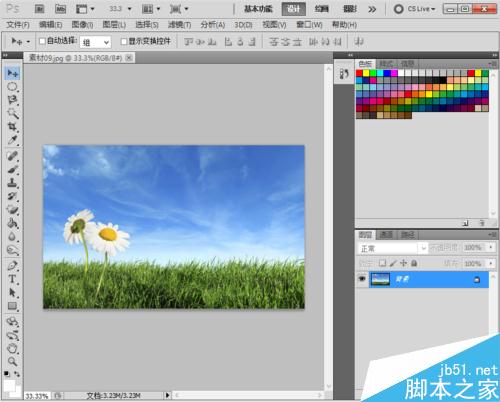500x402 pixels.
Task: Open the 滤镜(T) menu
Action: pyautogui.click(x=179, y=25)
